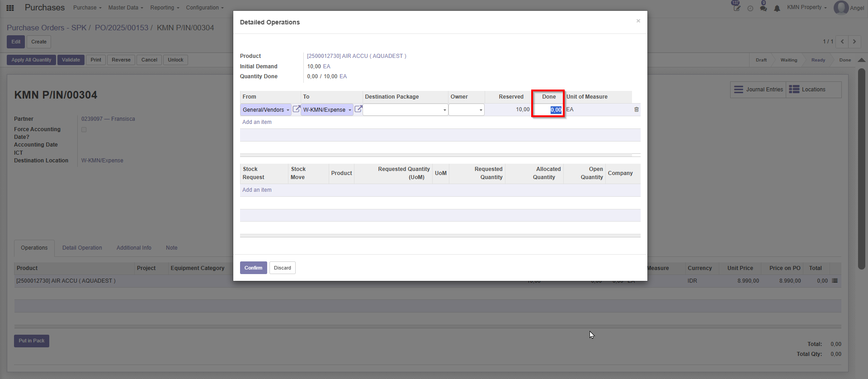Toggle Force Accounting Date checkbox
Screen dimensions: 868x379
coord(84,129)
